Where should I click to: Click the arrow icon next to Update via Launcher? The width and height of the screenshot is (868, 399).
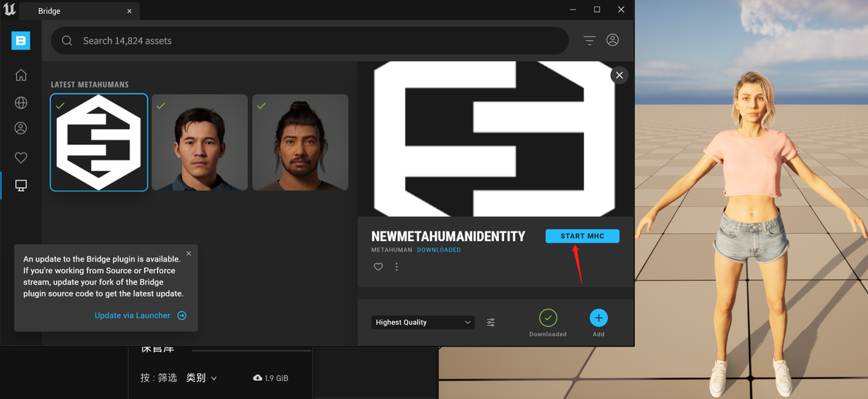[x=181, y=315]
